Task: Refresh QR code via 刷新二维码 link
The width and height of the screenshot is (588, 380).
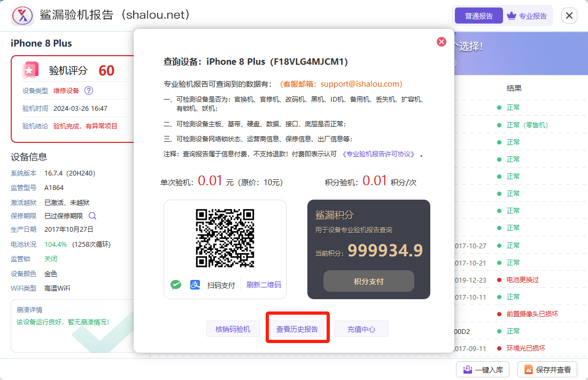Action: pos(264,285)
